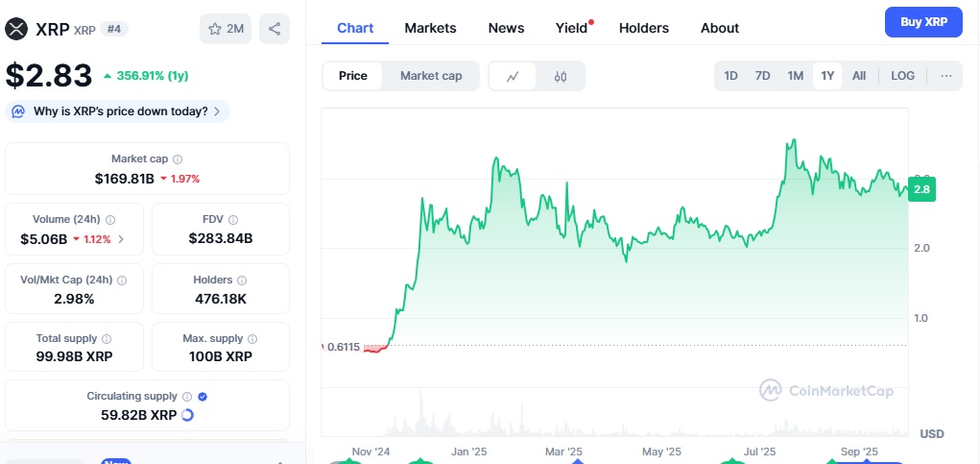Click the 2.8 current price tag
Viewport: 980px width, 464px height.
[x=921, y=189]
